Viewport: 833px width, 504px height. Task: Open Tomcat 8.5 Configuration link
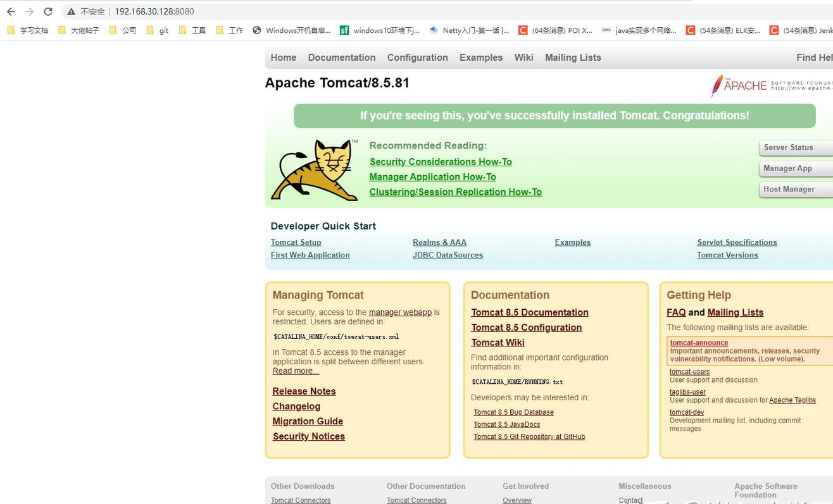click(527, 328)
